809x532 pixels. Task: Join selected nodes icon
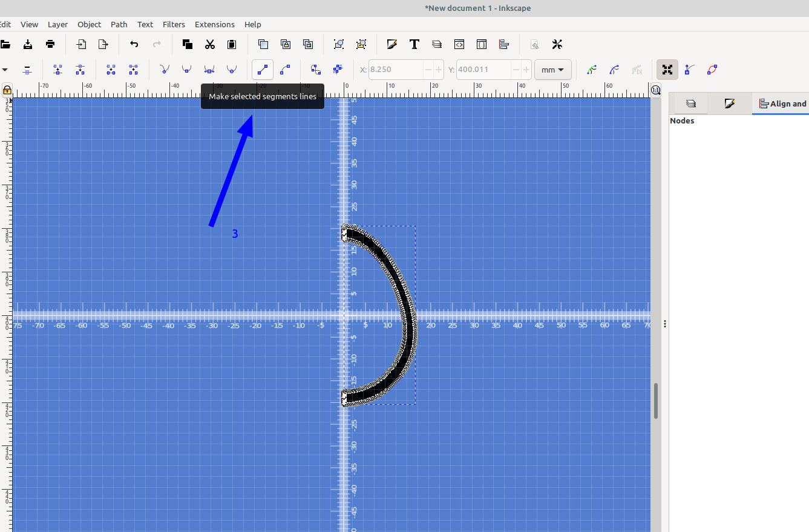tap(57, 70)
